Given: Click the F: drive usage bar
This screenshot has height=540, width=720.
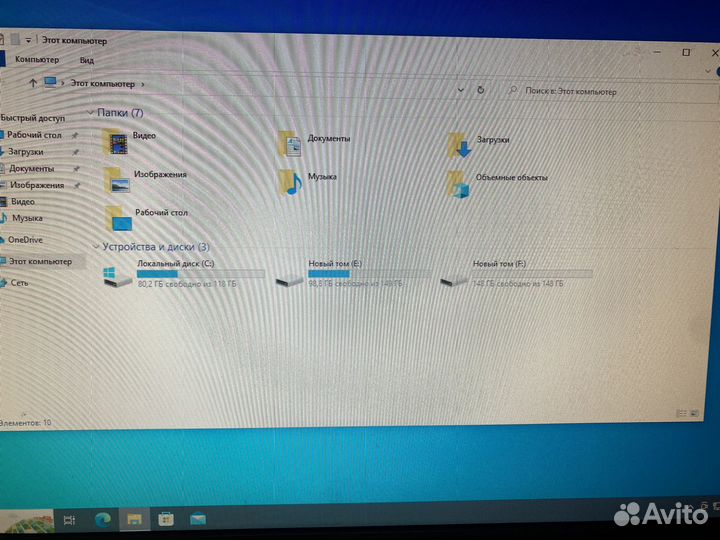Looking at the screenshot, I should click(x=532, y=274).
